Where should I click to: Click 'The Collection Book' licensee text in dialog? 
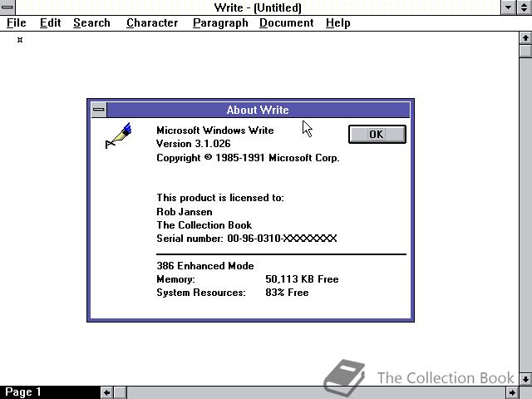(204, 225)
